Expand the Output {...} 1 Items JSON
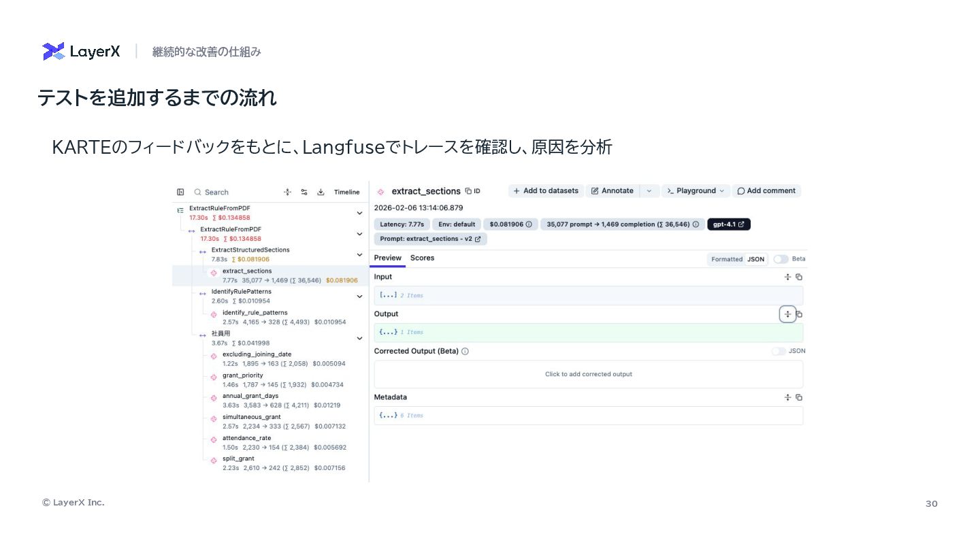Viewport: 980px width, 551px height. [588, 333]
